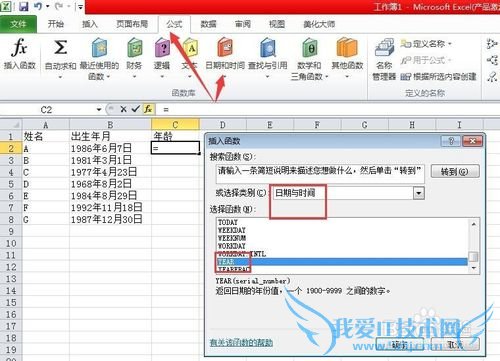Select the 姓名 header cell

pos(46,136)
